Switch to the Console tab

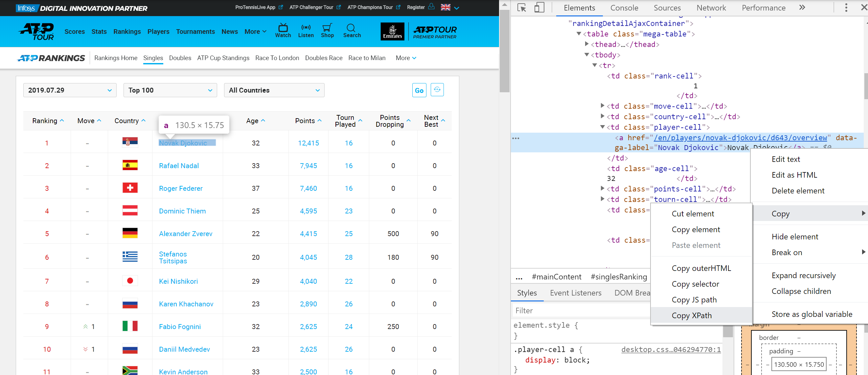click(624, 8)
